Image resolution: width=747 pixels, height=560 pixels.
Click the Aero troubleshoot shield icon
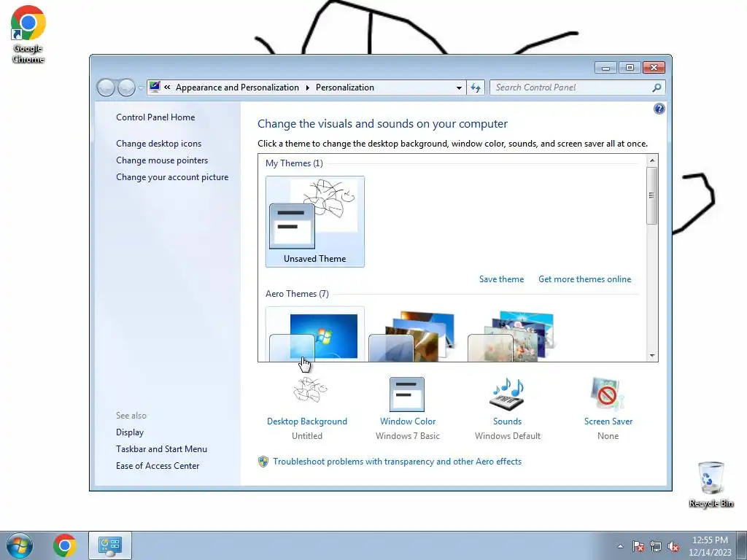pyautogui.click(x=263, y=462)
